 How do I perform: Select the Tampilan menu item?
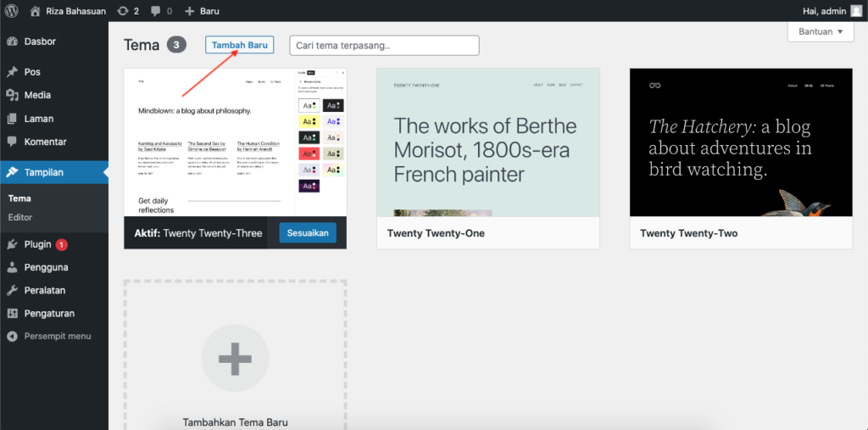44,172
